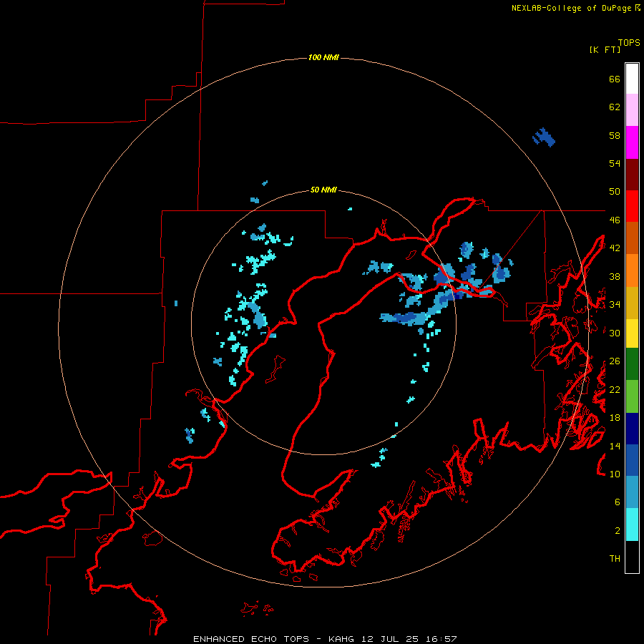Click the medium blue 14 kft legend swatch

(632, 460)
